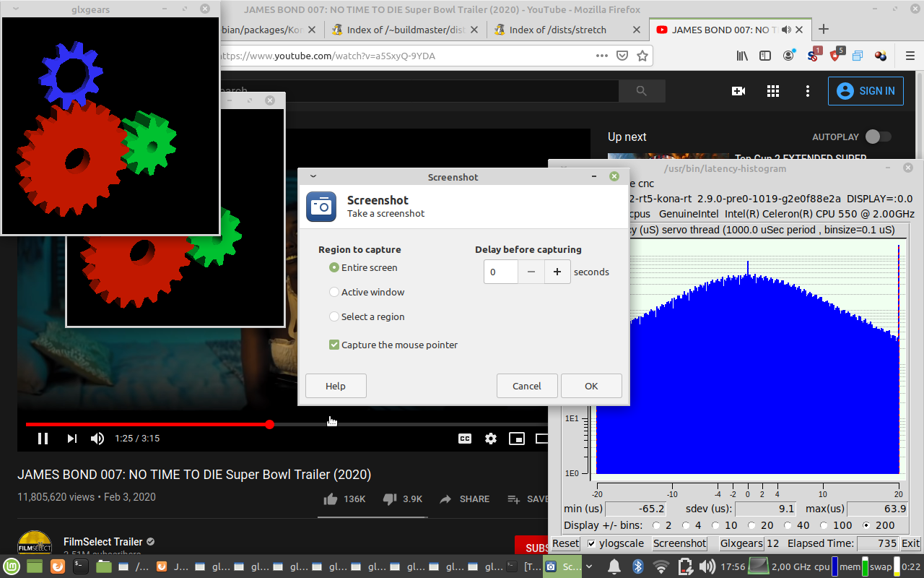Click Cancel in Screenshot dialog
Image resolution: width=924 pixels, height=578 pixels.
(x=527, y=386)
